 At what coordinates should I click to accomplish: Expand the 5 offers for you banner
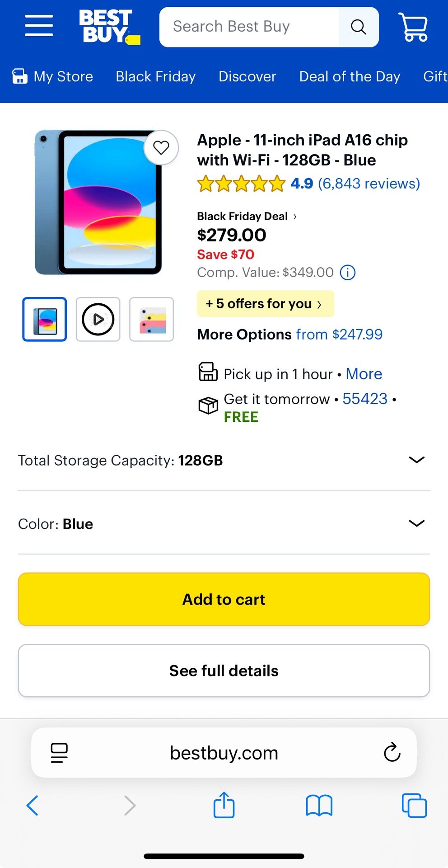tap(265, 304)
